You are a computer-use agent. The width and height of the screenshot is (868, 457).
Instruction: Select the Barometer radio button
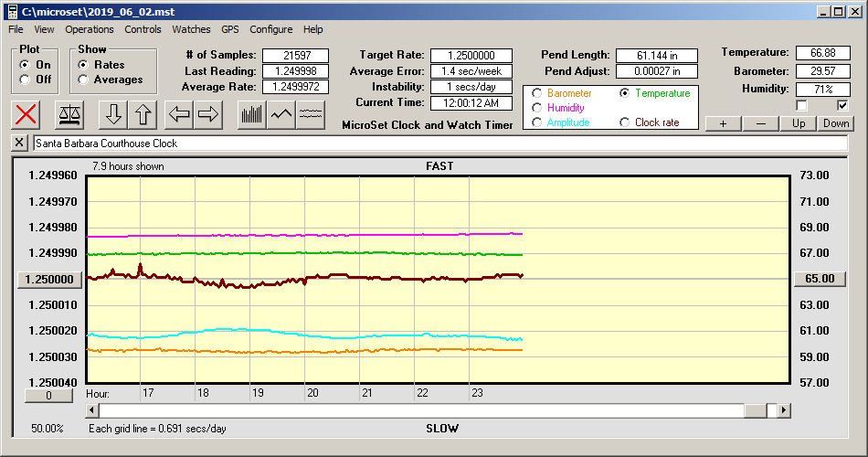(x=536, y=93)
